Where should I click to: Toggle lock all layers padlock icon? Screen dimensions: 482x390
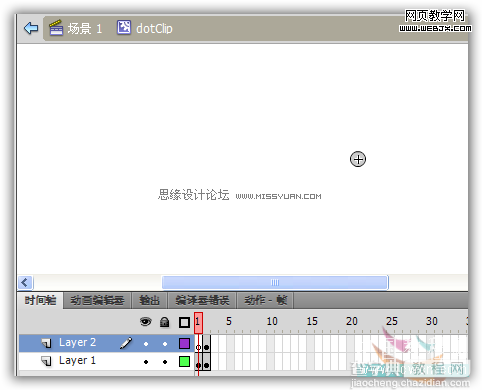(x=165, y=322)
